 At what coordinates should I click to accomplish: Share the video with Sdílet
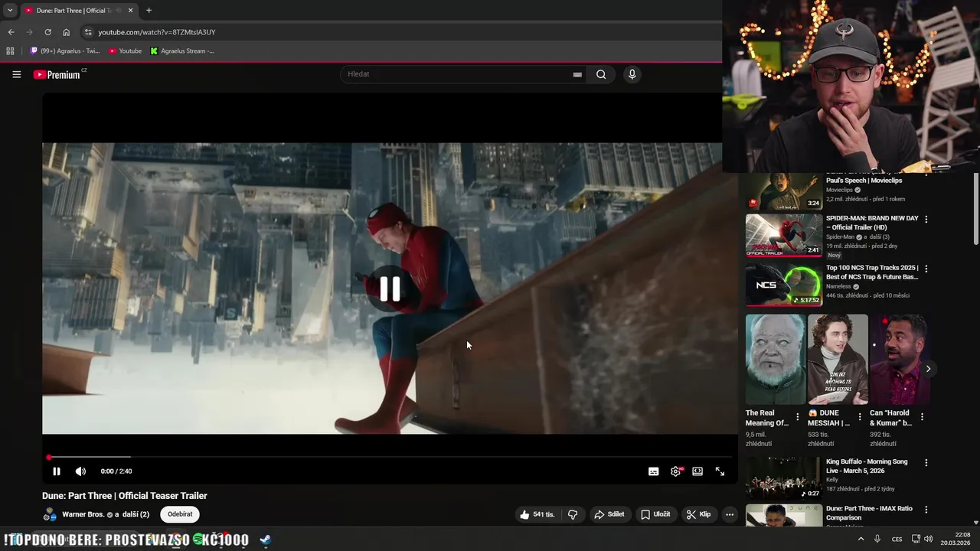pyautogui.click(x=609, y=514)
